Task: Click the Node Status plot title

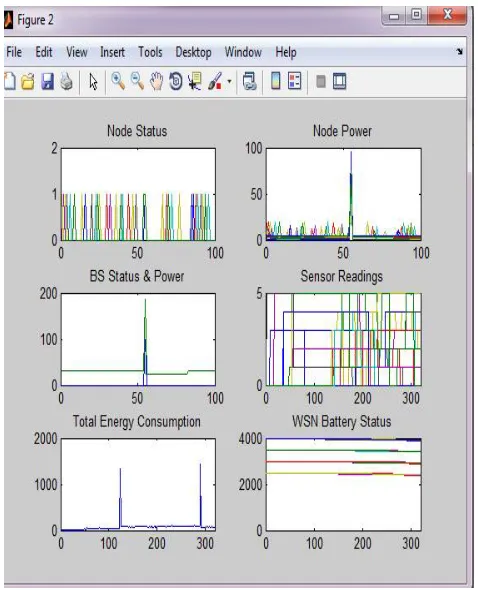Action: click(137, 131)
